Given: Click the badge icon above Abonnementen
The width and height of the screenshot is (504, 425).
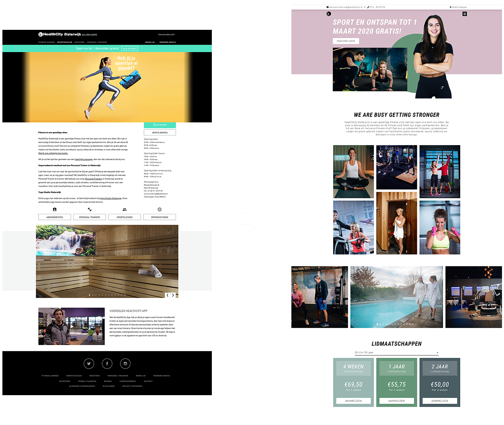Looking at the screenshot, I should (x=54, y=210).
